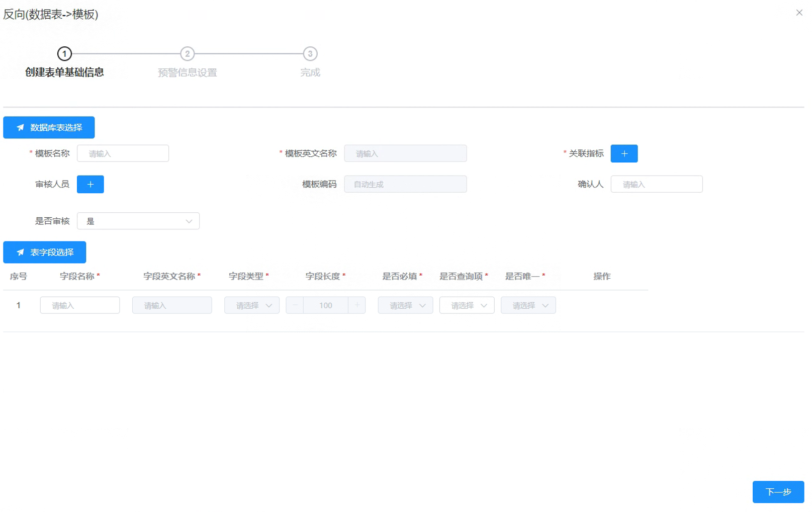Screen dimensions: 812x512
Task: Click the 模板编码 自动生成 field
Action: [x=405, y=184]
